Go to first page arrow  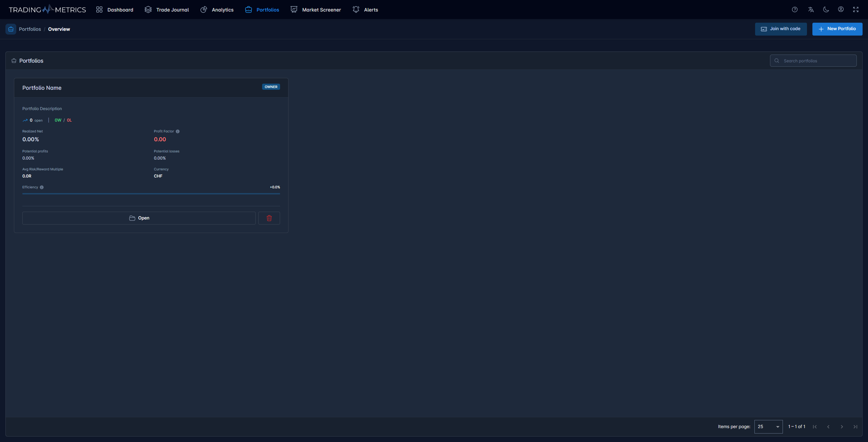(815, 427)
